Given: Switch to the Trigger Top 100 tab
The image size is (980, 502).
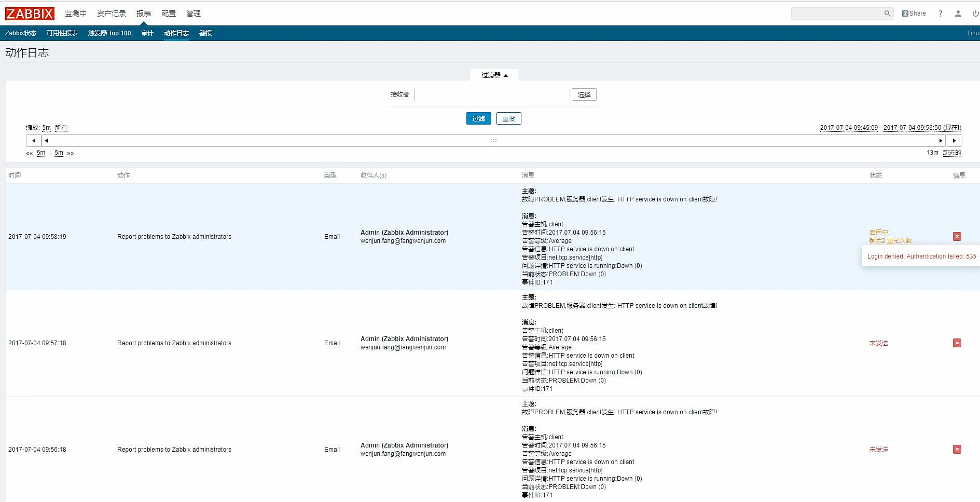Looking at the screenshot, I should coord(109,33).
